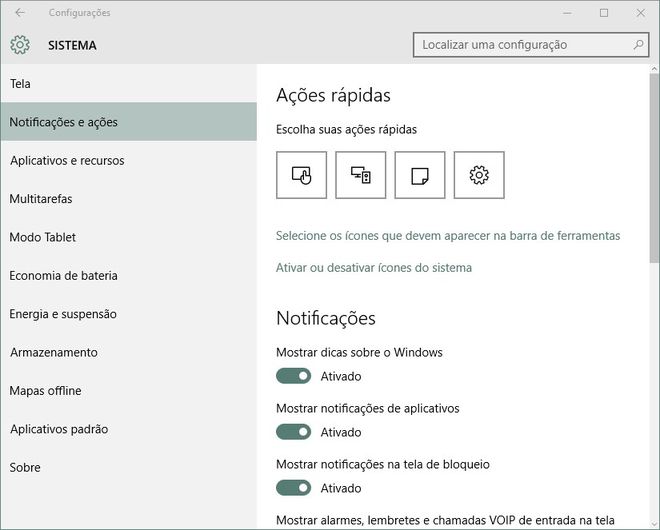Screen dimensions: 660x530
Task: Click the SISTEMA gear icon in header
Action: [x=20, y=45]
